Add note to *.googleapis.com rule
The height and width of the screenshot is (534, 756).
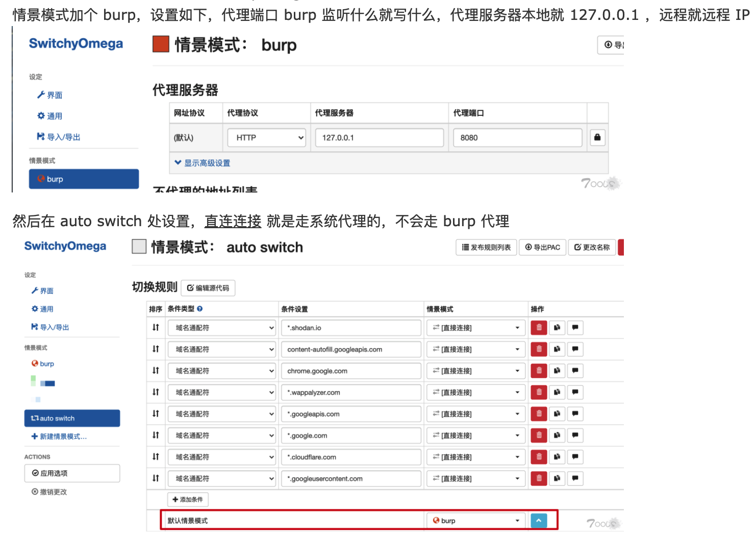click(575, 414)
